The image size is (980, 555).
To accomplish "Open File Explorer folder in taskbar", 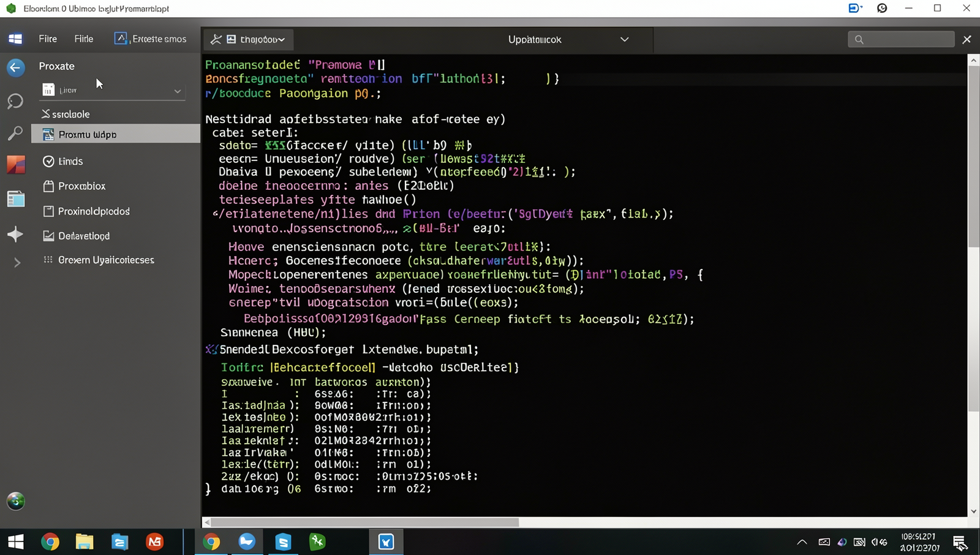I will [85, 542].
